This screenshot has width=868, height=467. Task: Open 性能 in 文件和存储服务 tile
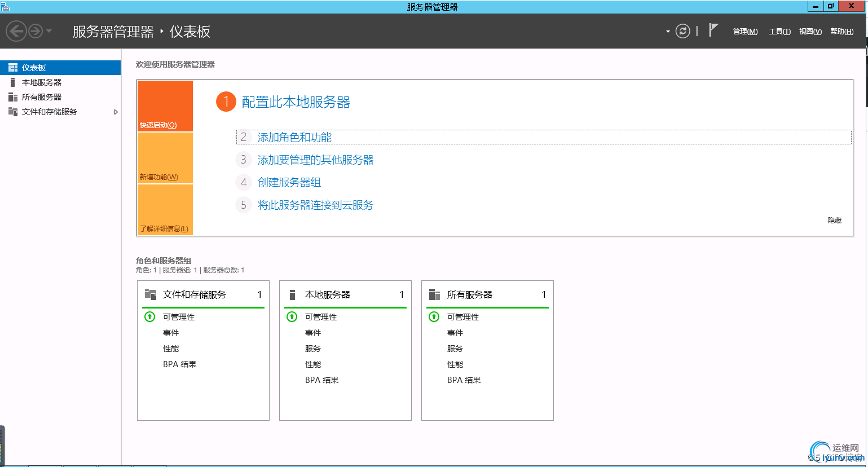pos(171,349)
